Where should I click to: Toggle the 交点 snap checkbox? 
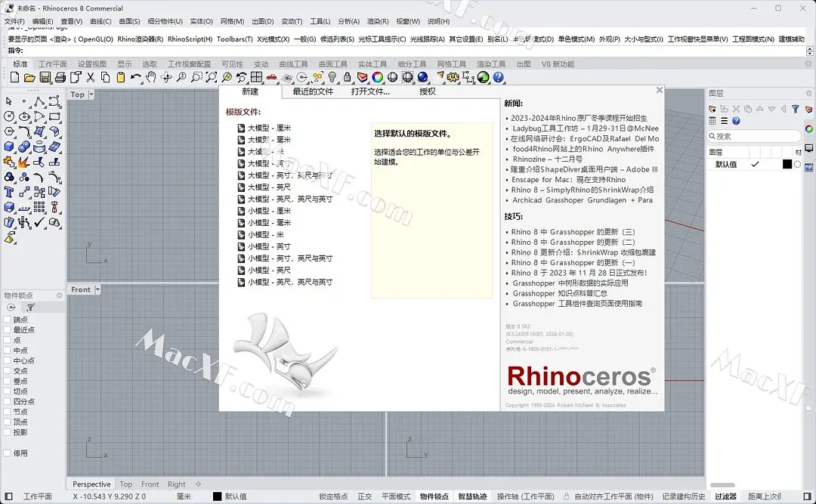click(8, 371)
